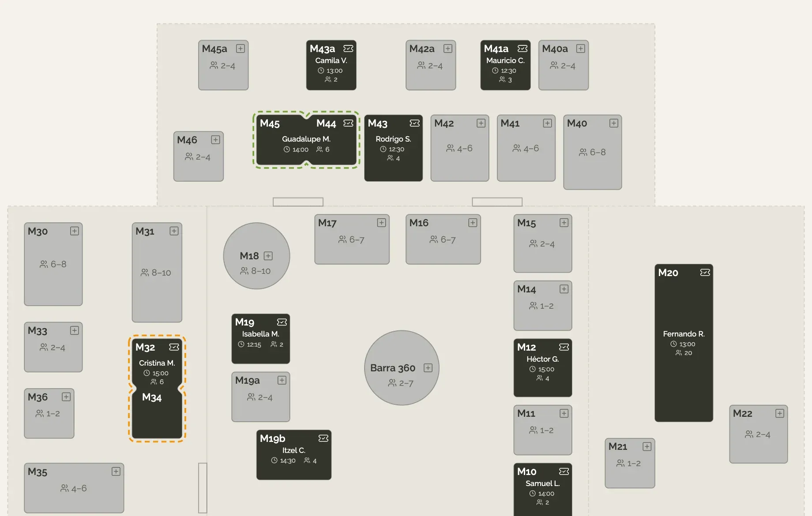Click the plus icon on table M31
The width and height of the screenshot is (812, 516).
pyautogui.click(x=174, y=231)
